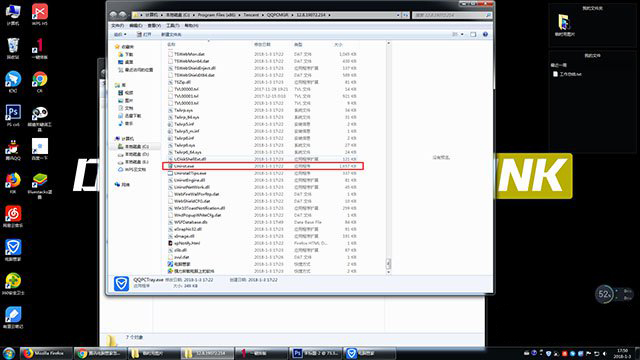Open the 查看(V) menu
Image resolution: width=640 pixels, height=360 pixels.
(154, 25)
